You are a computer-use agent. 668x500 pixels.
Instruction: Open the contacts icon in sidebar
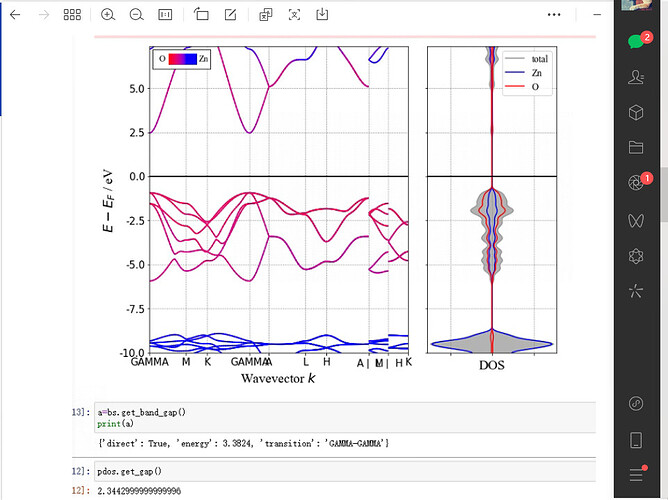[635, 77]
